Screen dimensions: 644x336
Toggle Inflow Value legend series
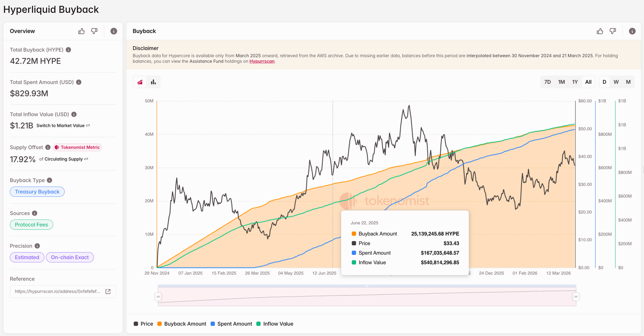point(275,324)
